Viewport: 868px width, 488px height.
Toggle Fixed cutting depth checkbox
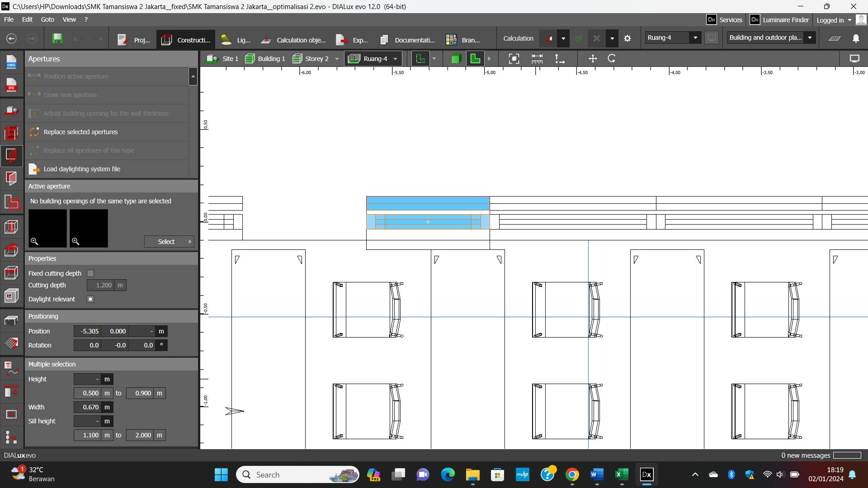[x=90, y=273]
